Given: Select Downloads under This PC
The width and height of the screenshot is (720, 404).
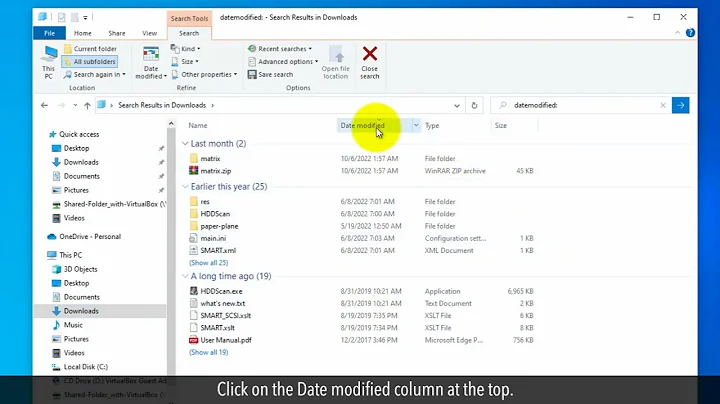Looking at the screenshot, I should [81, 311].
